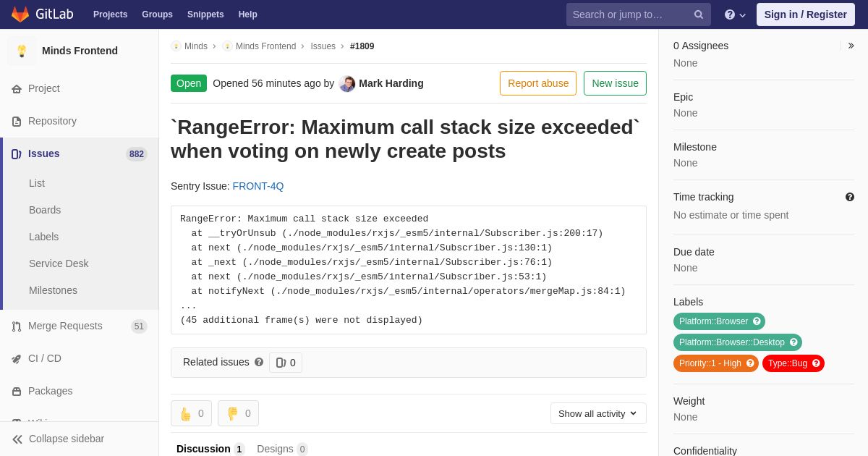
Task: Click the Packages sidebar icon
Action: pyautogui.click(x=17, y=391)
